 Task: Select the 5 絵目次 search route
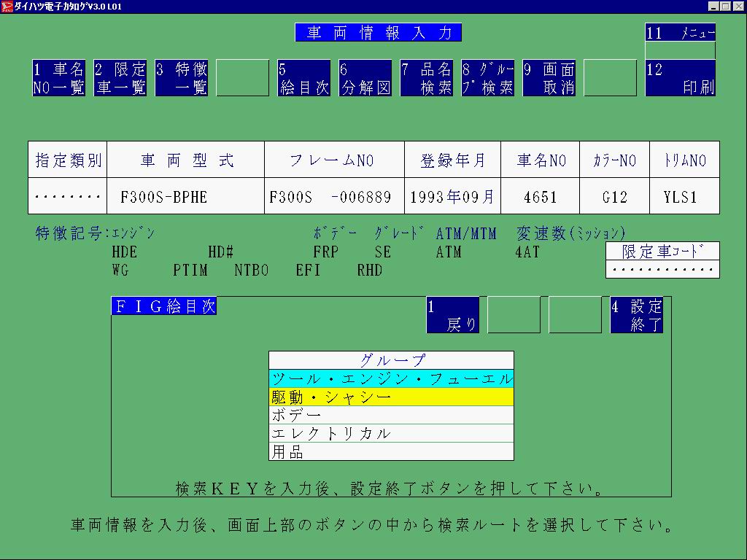(303, 78)
